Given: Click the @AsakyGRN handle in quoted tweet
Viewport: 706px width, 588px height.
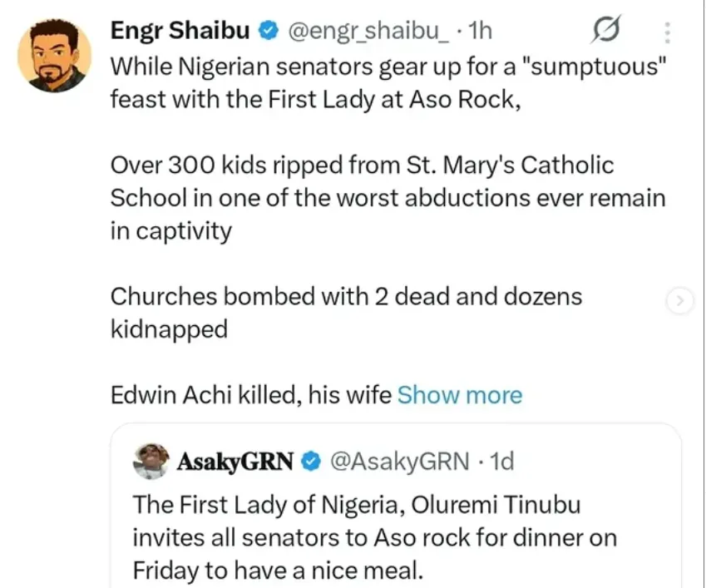Looking at the screenshot, I should point(399,461).
